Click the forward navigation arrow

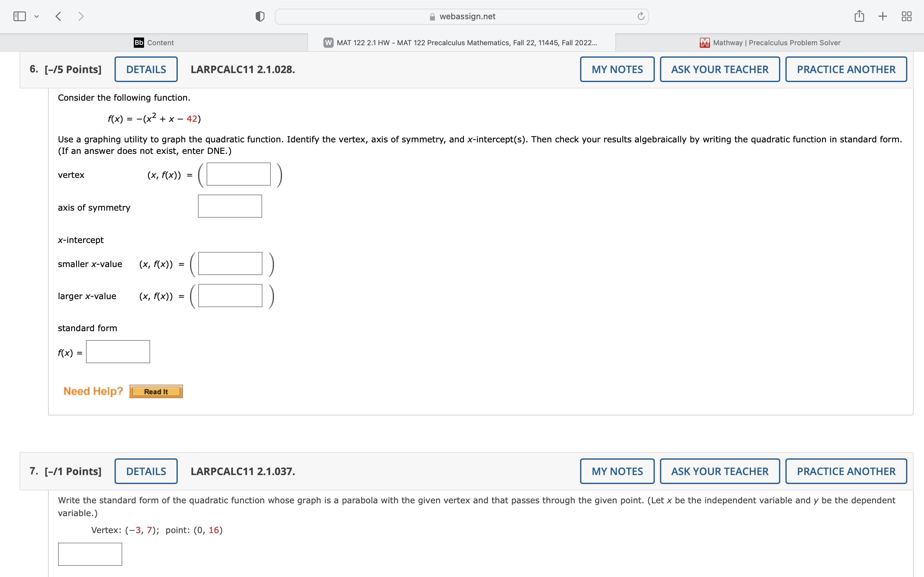tap(81, 16)
